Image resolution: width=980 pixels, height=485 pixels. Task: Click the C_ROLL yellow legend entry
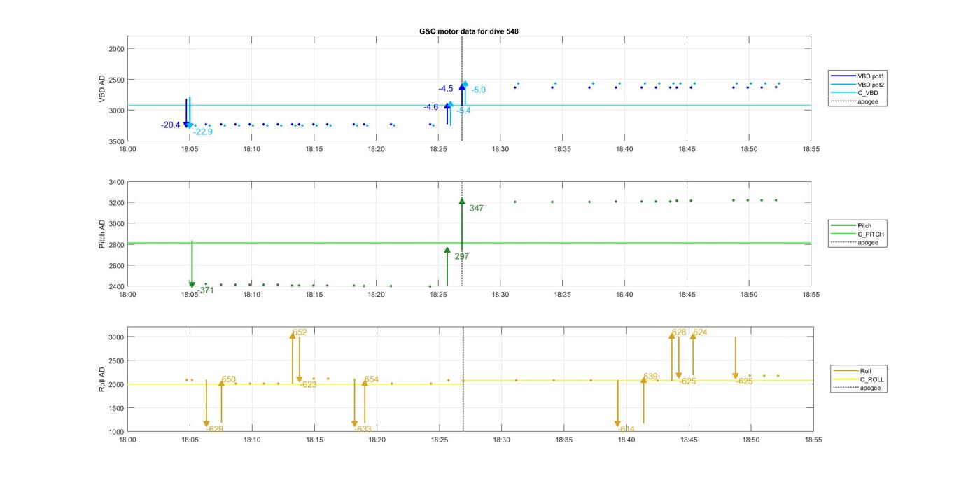point(871,379)
